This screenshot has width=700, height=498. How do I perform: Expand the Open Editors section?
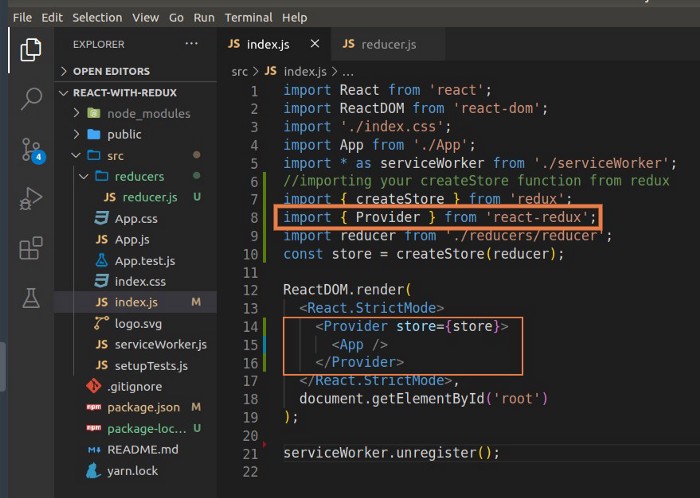(x=110, y=71)
